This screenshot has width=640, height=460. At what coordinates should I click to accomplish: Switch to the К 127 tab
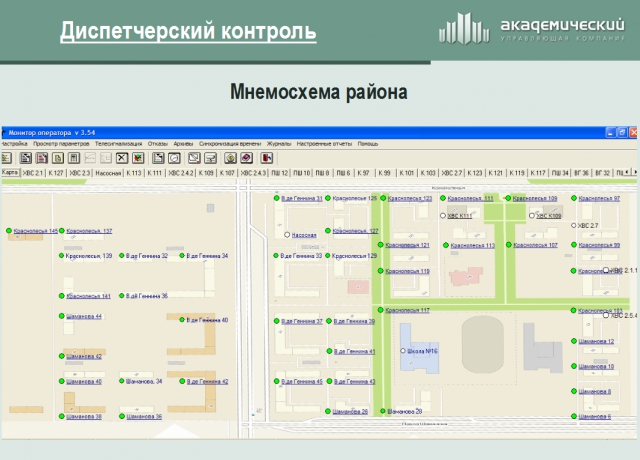56,173
